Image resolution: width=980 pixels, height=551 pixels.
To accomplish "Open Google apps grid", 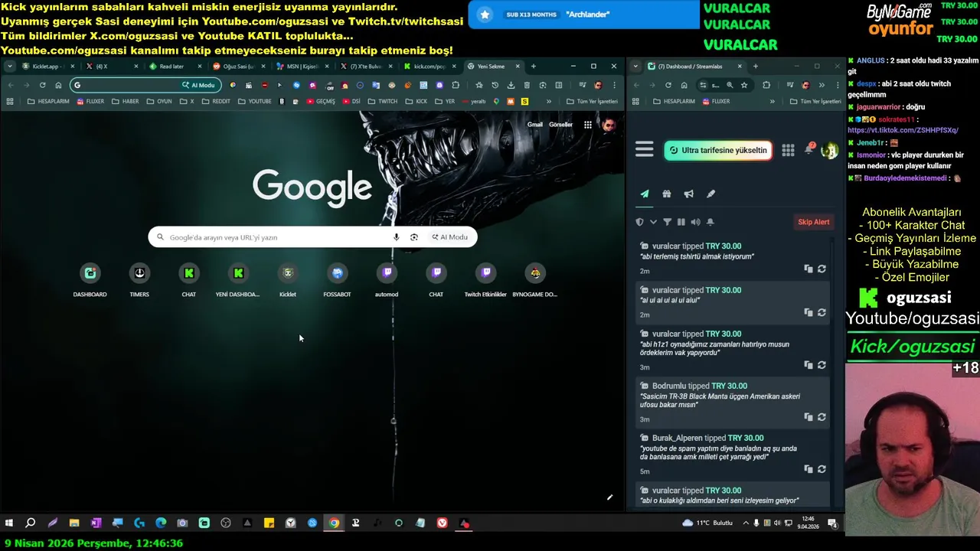I will 587,125.
